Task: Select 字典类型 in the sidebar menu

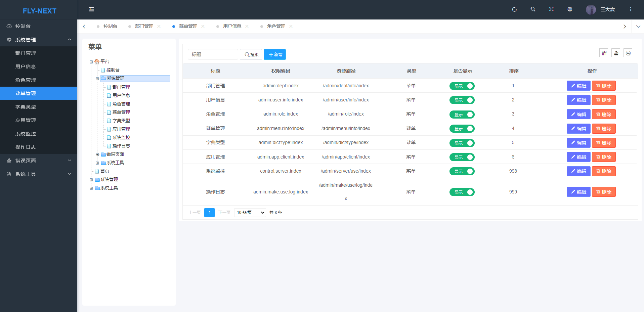Action: click(26, 107)
